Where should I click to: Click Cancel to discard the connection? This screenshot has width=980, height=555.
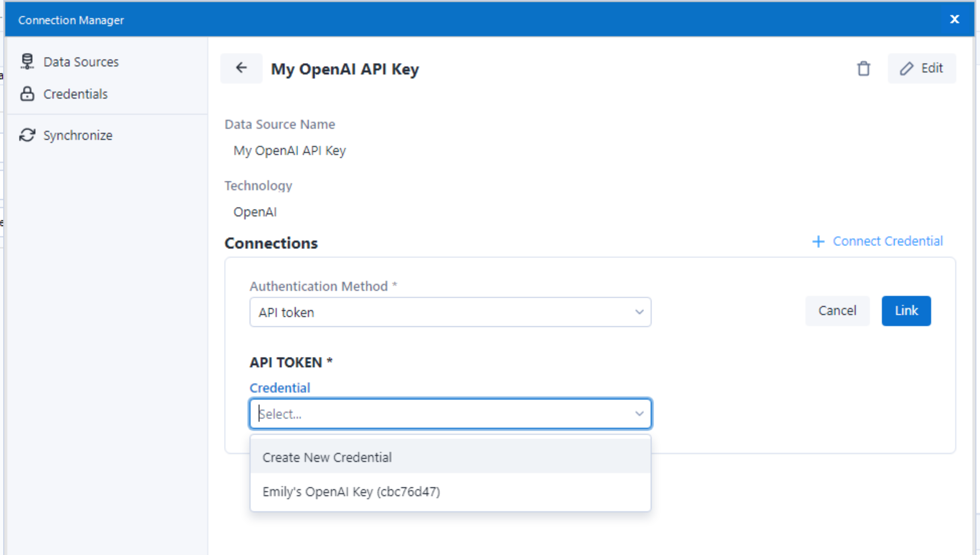pos(837,310)
